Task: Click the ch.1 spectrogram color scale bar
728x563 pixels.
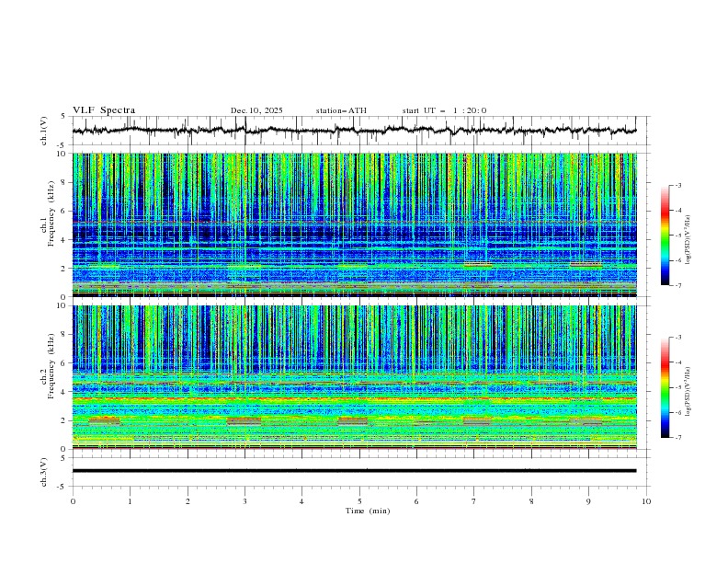Action: click(x=665, y=236)
